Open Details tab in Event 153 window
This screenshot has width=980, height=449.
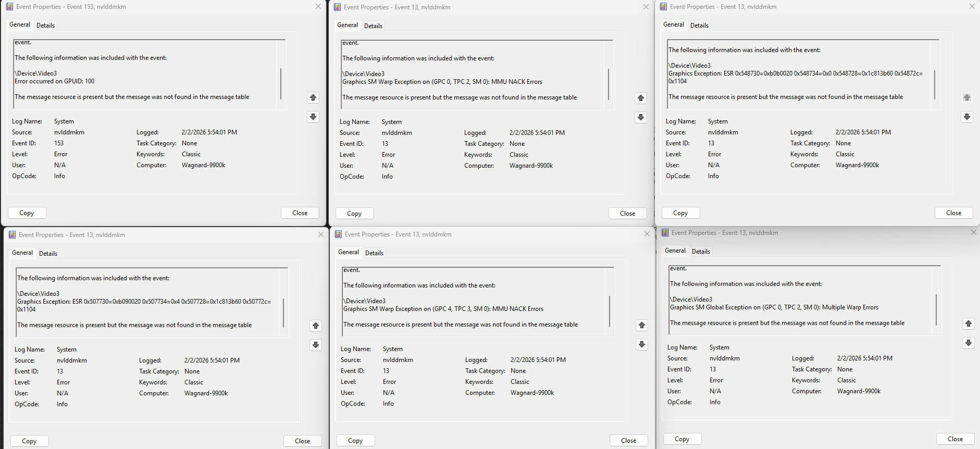coord(45,25)
